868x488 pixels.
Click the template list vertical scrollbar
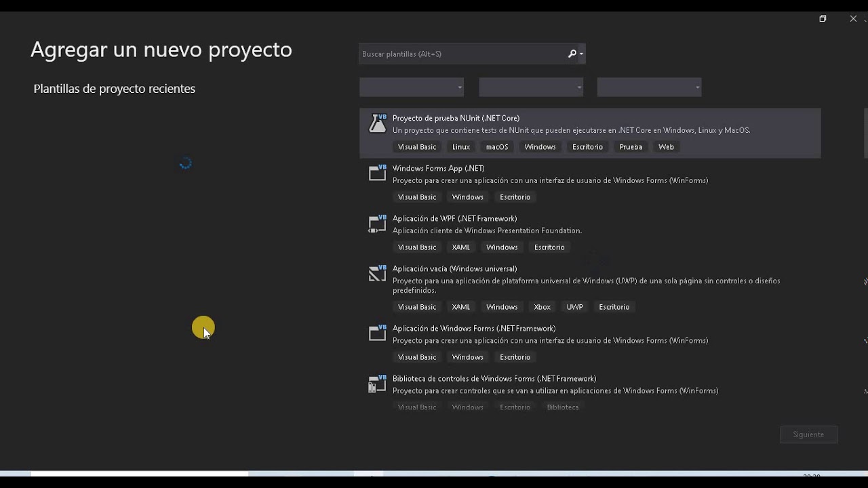[865, 133]
